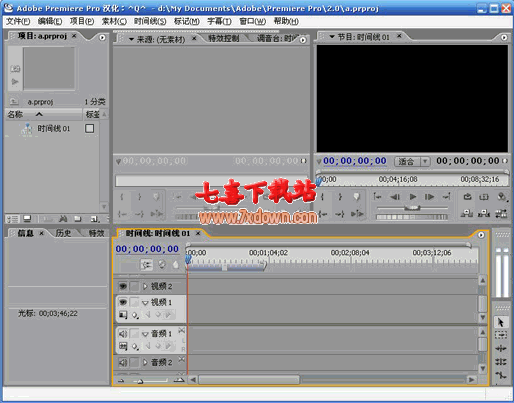Set unnumbered marker in timeline
Viewport: 514px width, 403px height.
pyautogui.click(x=176, y=265)
